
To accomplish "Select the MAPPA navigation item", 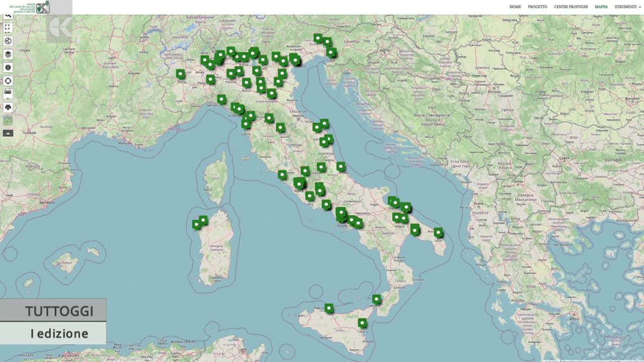I will [601, 7].
